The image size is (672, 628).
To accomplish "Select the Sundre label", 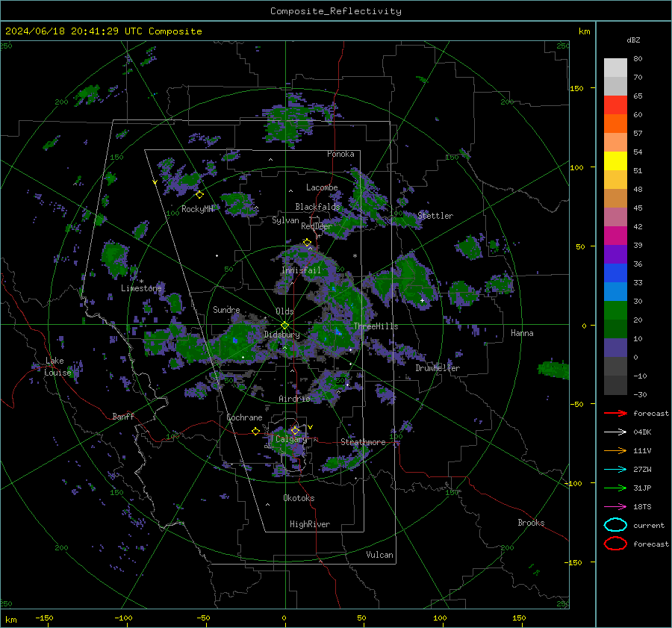I will point(226,309).
